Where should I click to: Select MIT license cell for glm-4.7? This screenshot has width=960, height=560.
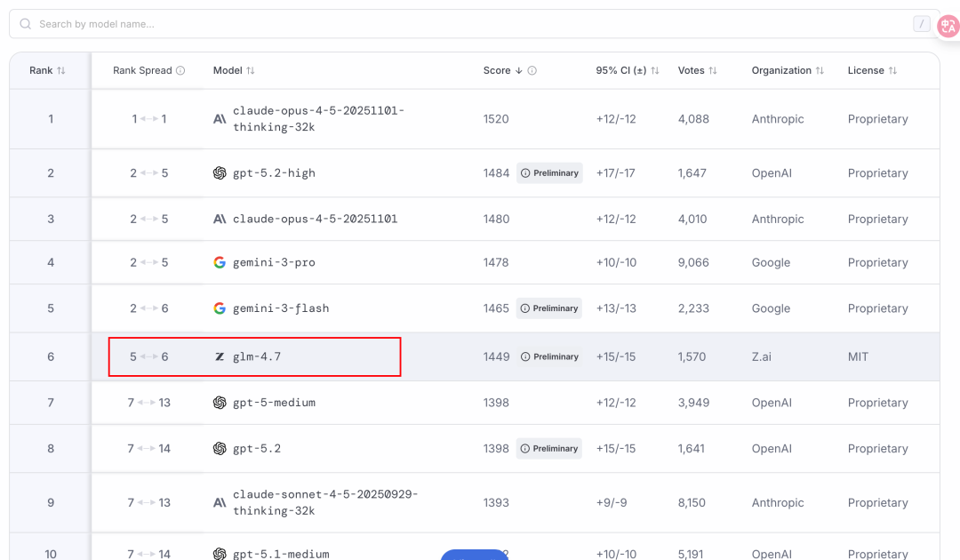point(858,356)
